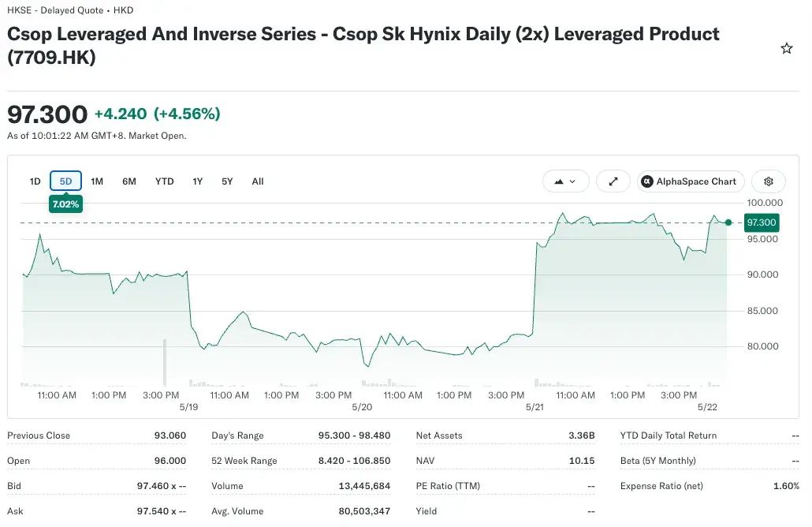Select the 1M time range

point(97,181)
